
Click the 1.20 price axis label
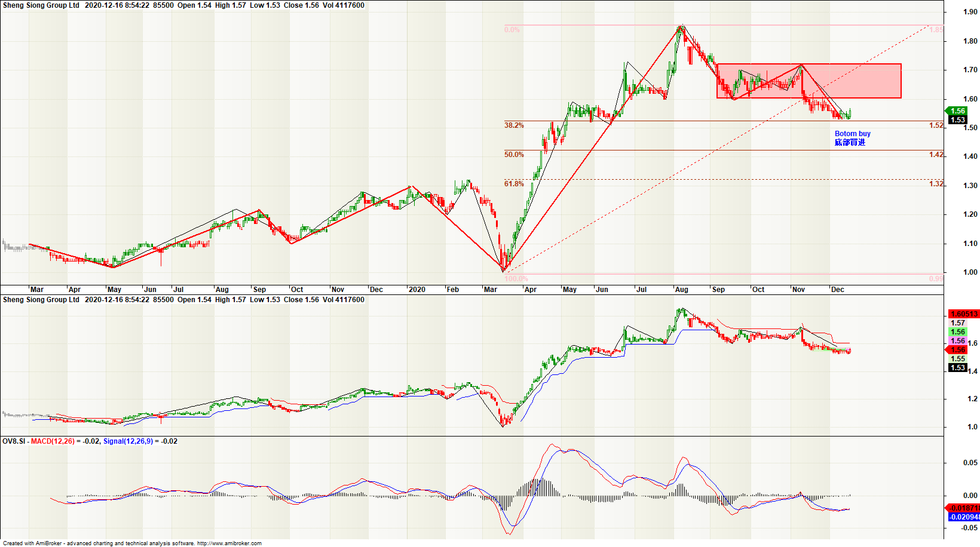(x=970, y=214)
